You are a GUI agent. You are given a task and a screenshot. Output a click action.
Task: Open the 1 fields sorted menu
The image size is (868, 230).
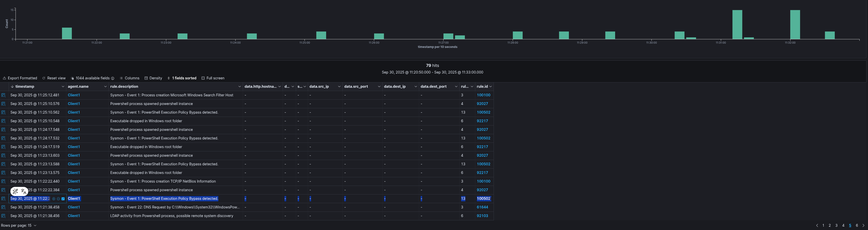point(182,78)
